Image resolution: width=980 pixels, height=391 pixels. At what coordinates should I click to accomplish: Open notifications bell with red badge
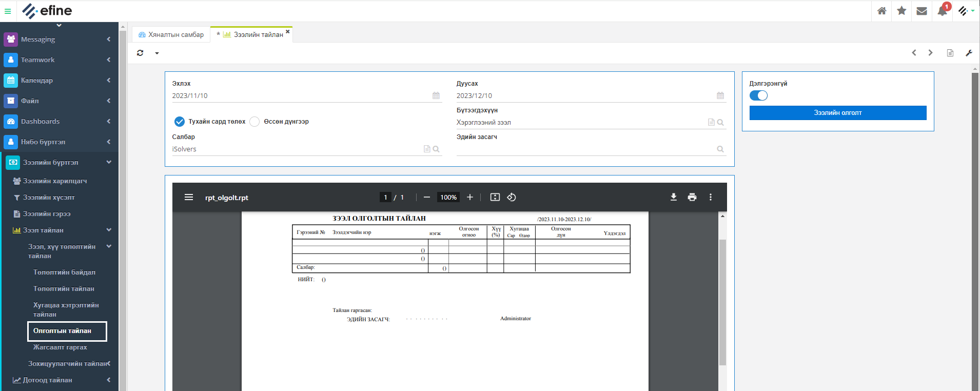(x=943, y=10)
